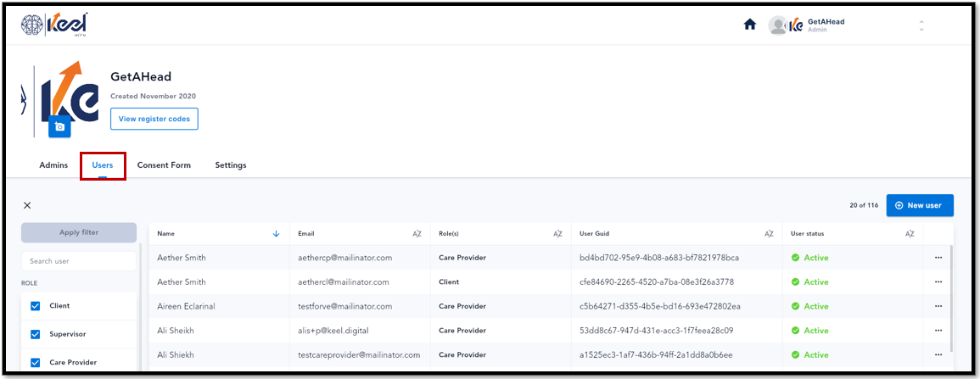Select the name Aireen Eclarinal
980x379 pixels.
point(187,306)
